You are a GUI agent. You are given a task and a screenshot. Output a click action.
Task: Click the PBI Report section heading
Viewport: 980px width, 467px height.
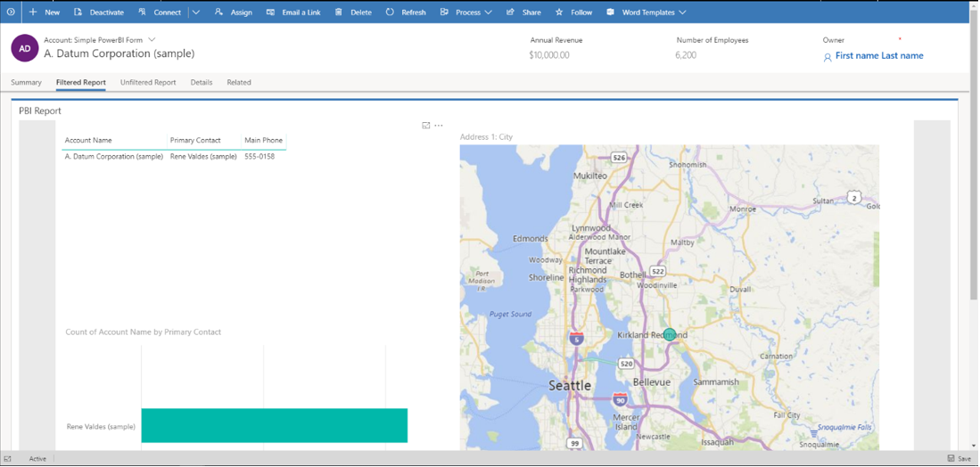coord(40,111)
